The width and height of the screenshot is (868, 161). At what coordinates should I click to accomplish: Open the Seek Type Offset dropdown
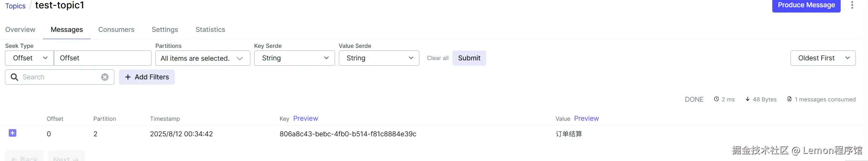pos(30,58)
